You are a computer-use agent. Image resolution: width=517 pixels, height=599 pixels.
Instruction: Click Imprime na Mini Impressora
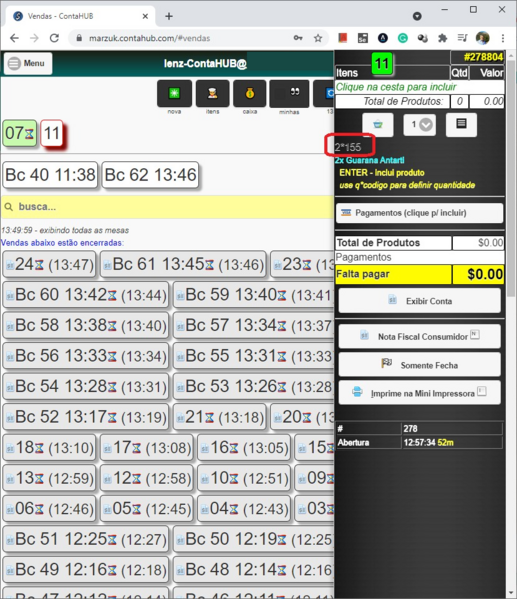coord(420,393)
